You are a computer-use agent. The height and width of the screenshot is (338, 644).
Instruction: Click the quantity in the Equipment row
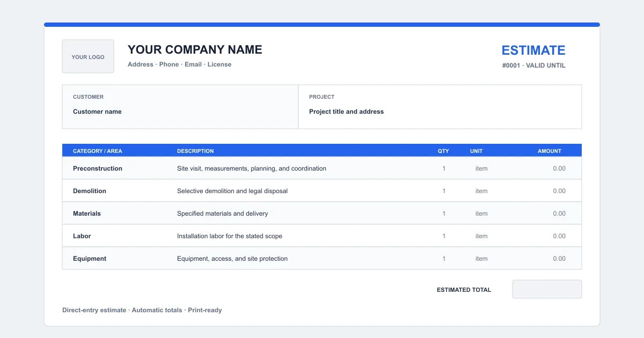[444, 259]
